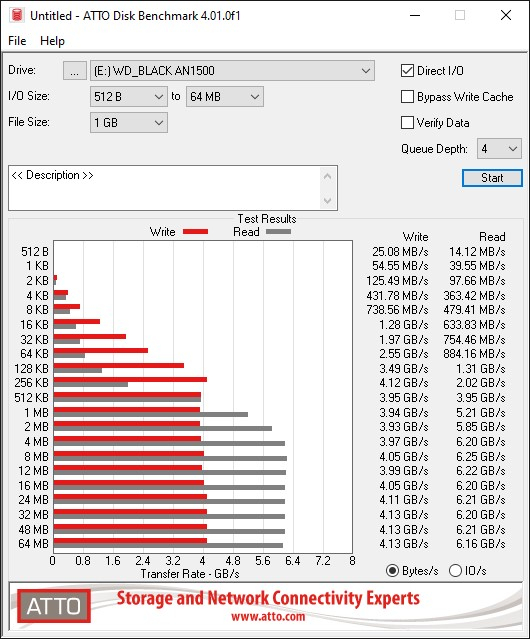Open the minimum I/O Size dropdown showing 512 B
530x639 pixels.
[129, 97]
